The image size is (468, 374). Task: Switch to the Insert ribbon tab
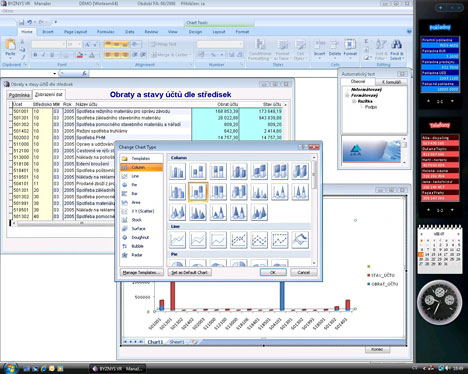(x=48, y=32)
